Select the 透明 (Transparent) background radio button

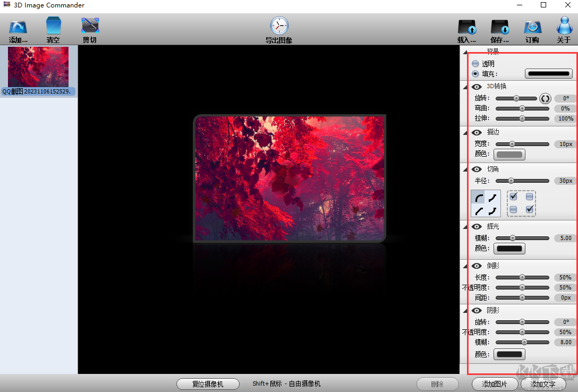tap(475, 64)
